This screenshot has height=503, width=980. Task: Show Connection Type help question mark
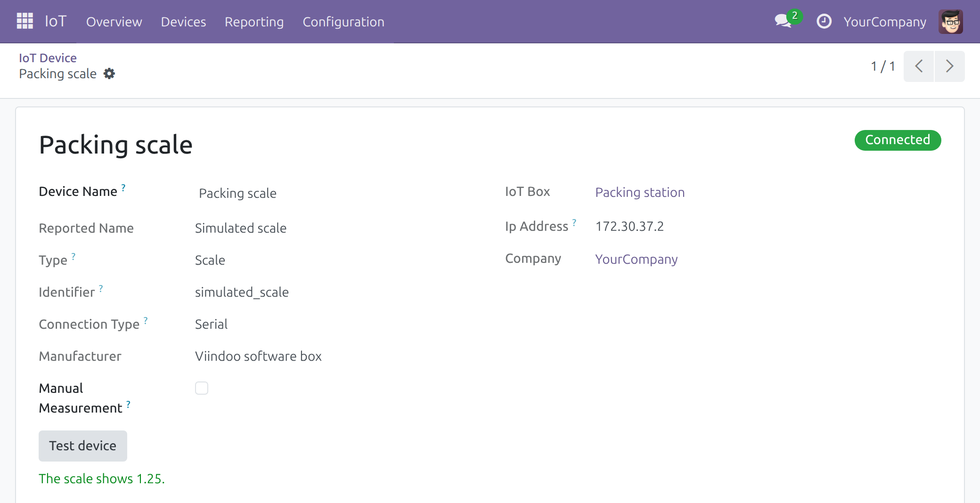click(x=146, y=320)
